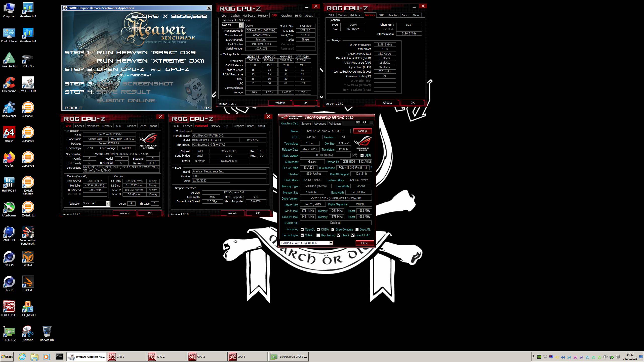Screen dimensions: 644x362
Task: Open the aida 64 desktop icon
Action: click(9, 135)
